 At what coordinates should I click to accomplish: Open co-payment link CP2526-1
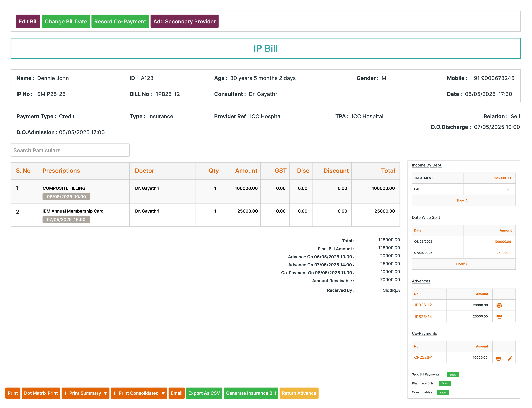click(x=423, y=357)
